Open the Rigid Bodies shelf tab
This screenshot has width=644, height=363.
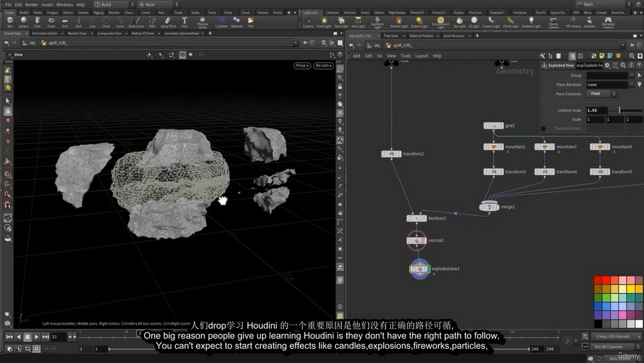click(397, 12)
